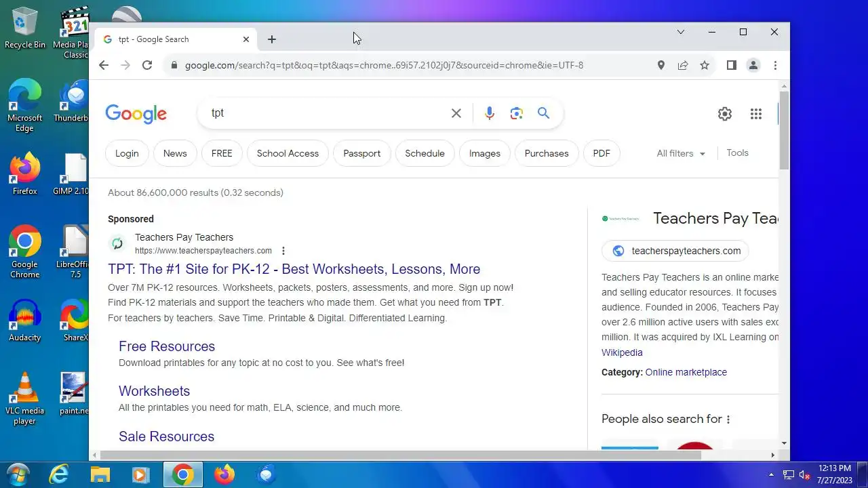This screenshot has height=488, width=868.
Task: Switch to Firefox in the taskbar
Action: point(224,475)
